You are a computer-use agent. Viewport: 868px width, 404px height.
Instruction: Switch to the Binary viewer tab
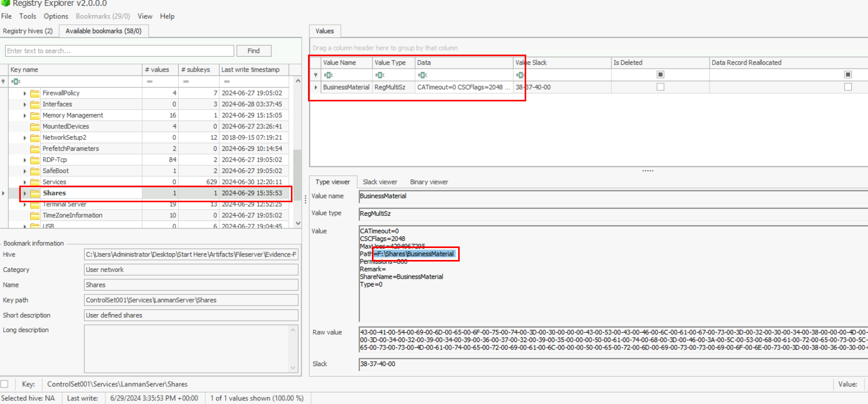point(429,182)
